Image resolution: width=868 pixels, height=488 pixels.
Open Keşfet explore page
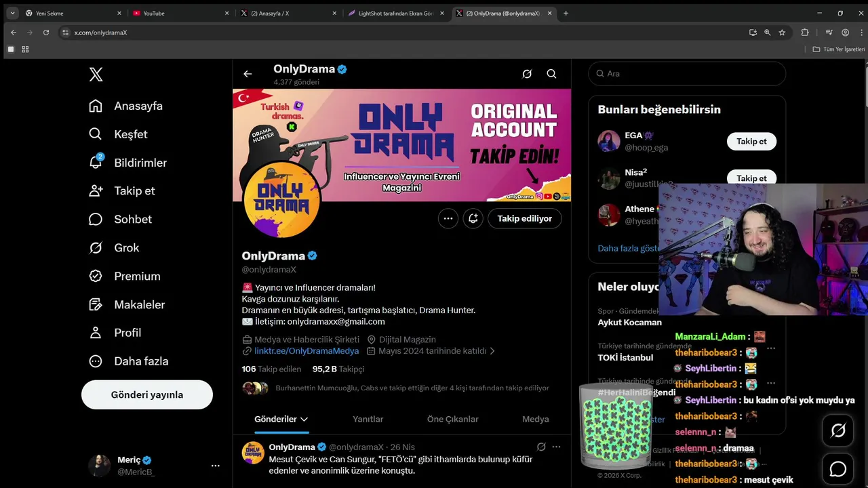point(119,134)
